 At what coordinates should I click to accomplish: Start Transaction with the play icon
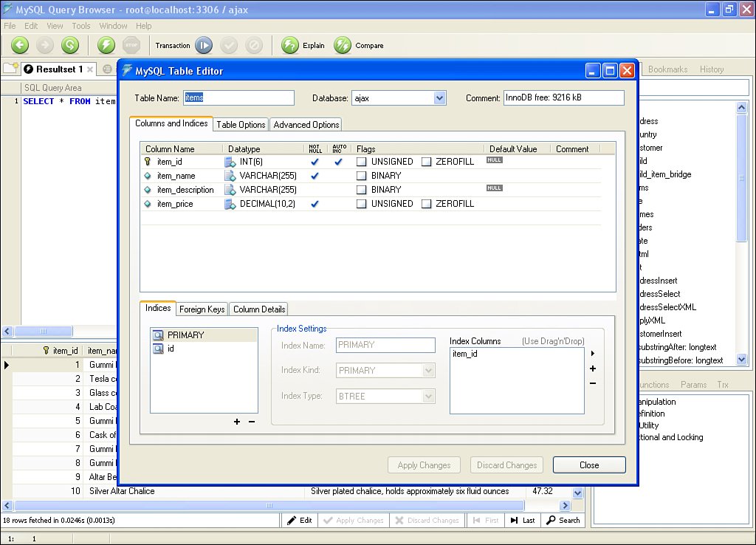pyautogui.click(x=204, y=45)
